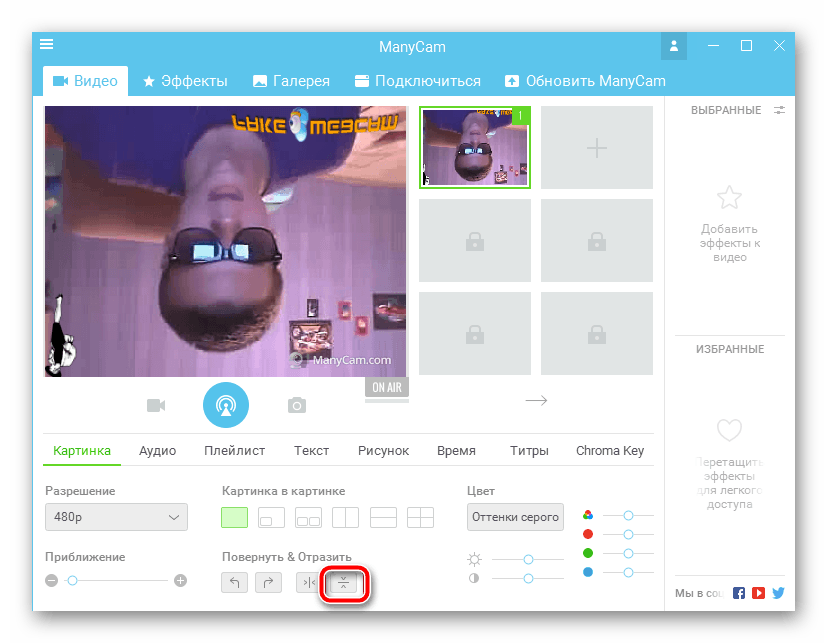Switch to the Эффекты tab

[x=185, y=81]
